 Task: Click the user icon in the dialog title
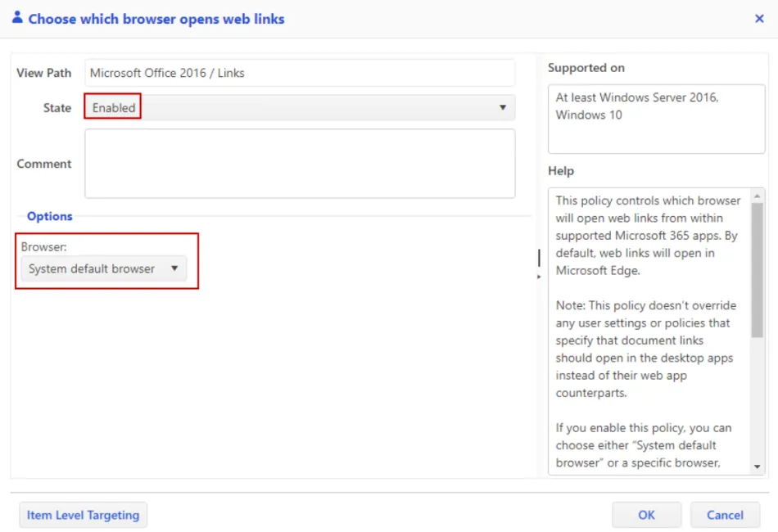pyautogui.click(x=17, y=17)
